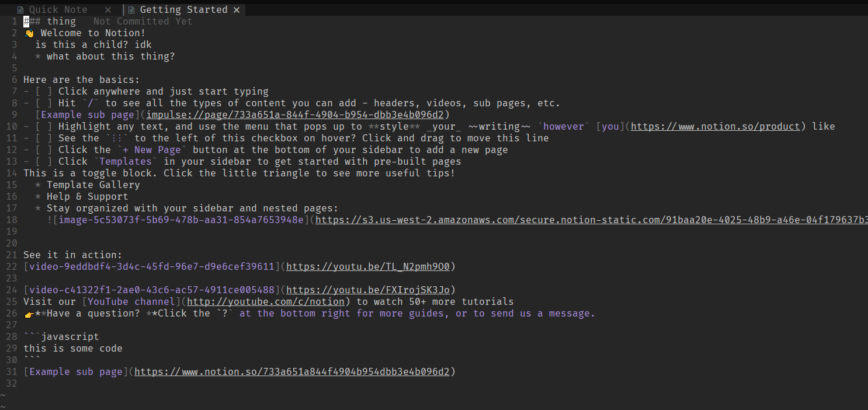Screen dimensions: 868x410
Task: Click the 'Not Committed Yet' blame text
Action: point(143,22)
